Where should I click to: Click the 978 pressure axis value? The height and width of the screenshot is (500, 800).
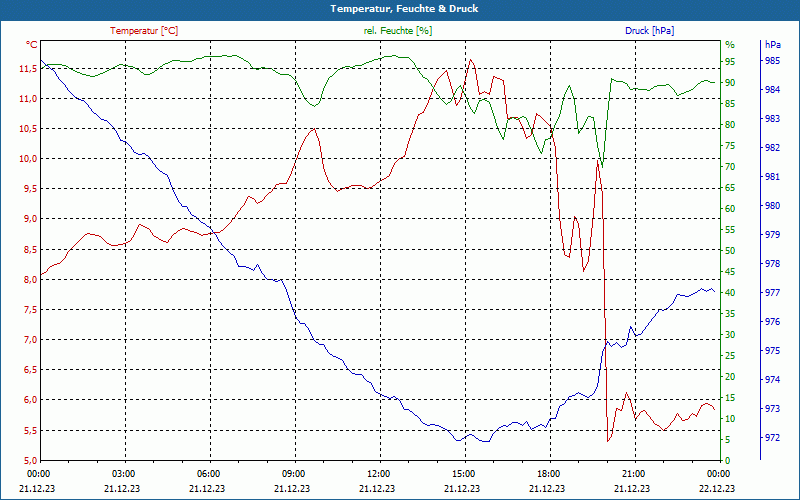point(773,264)
